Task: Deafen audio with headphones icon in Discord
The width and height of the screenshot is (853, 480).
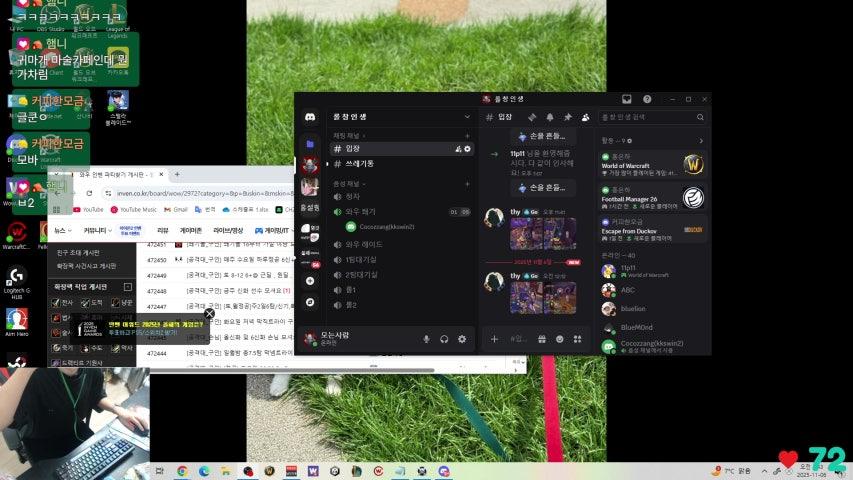Action: click(444, 339)
